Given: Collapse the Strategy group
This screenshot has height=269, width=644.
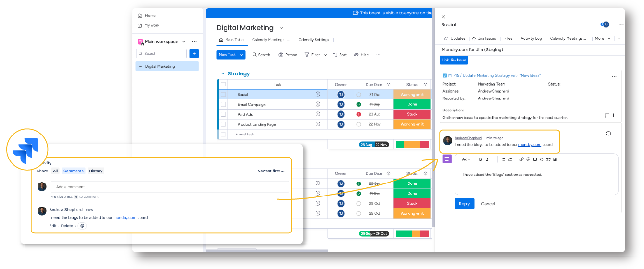Looking at the screenshot, I should tap(223, 74).
